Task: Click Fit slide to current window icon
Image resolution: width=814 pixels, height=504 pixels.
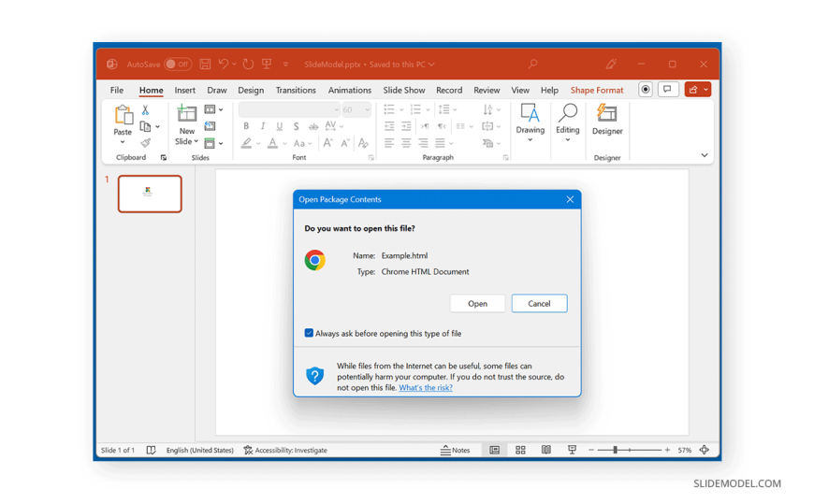Action: pyautogui.click(x=705, y=451)
